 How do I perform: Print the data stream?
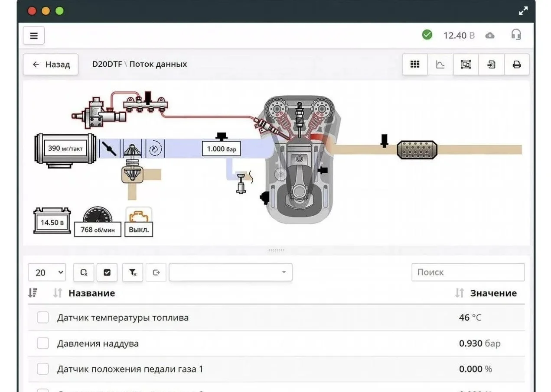(517, 65)
